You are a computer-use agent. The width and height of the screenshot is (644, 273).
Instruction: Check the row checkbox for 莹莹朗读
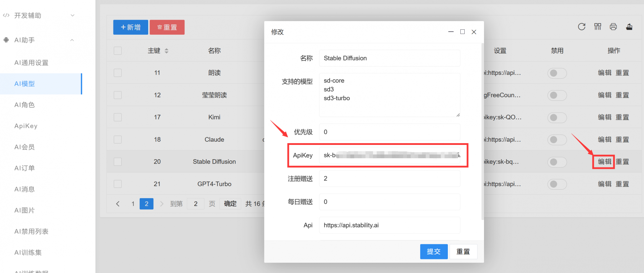118,95
